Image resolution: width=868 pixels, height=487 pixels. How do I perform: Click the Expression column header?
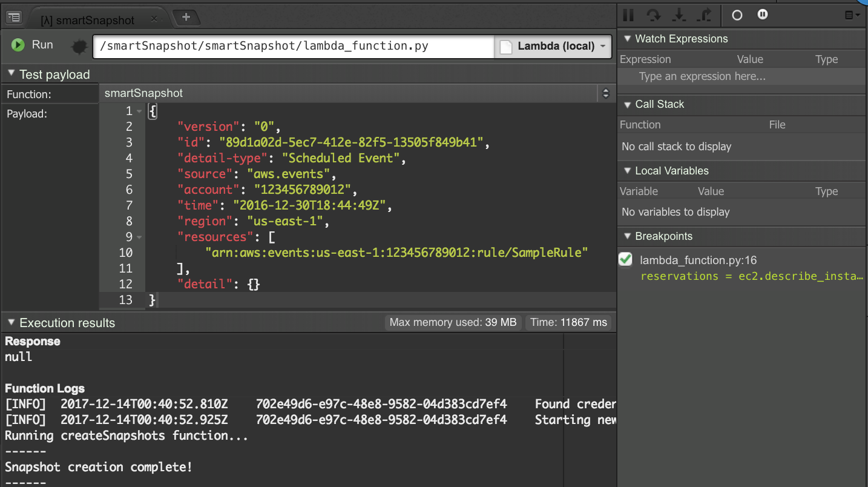click(645, 59)
